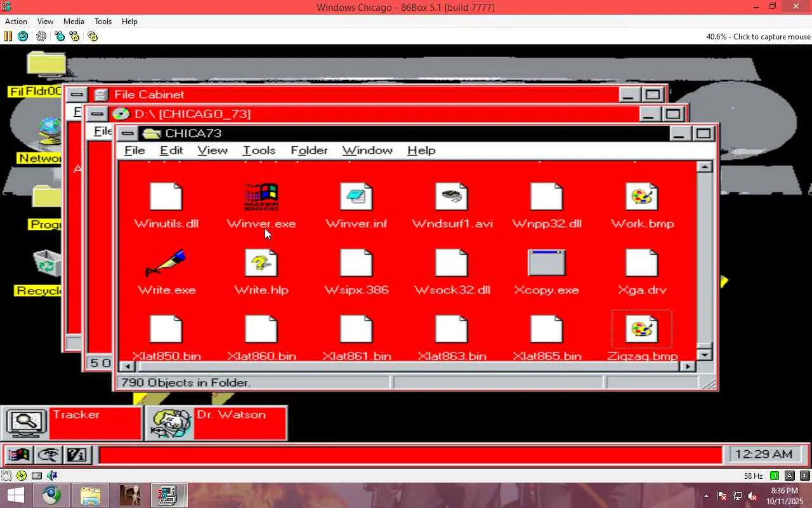Select the Xlat861.bin file icon
The image size is (812, 508).
pos(357,329)
